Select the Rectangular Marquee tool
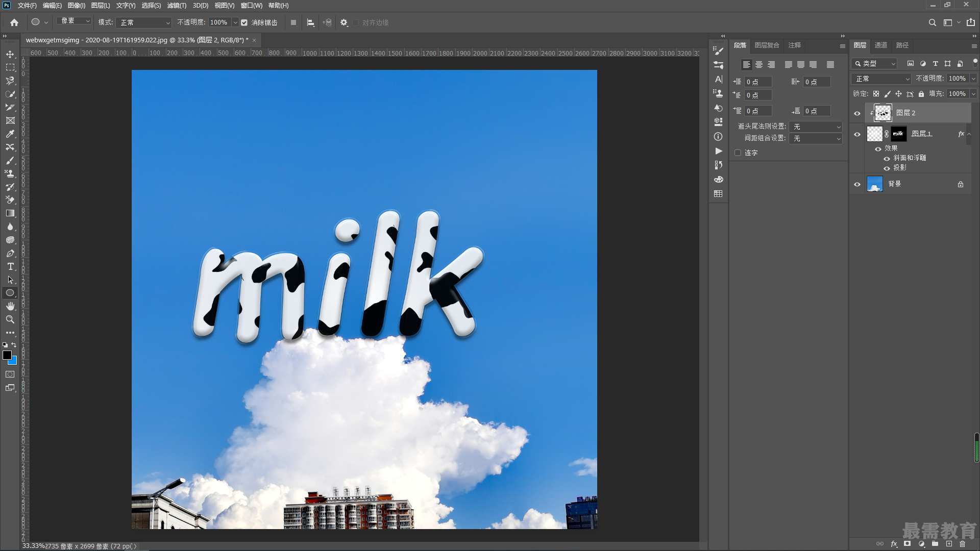Screen dimensions: 980x551 pyautogui.click(x=10, y=67)
